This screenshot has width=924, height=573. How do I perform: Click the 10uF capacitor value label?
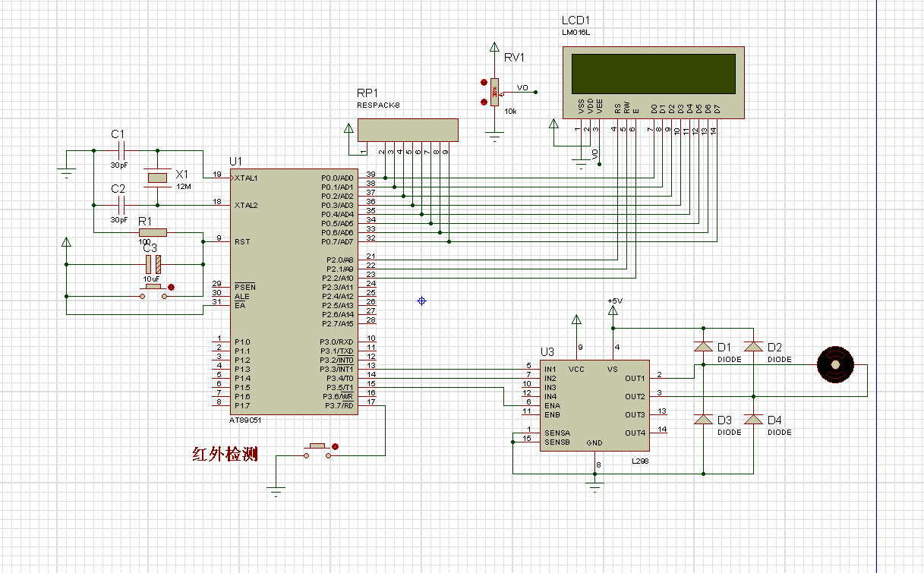151,279
